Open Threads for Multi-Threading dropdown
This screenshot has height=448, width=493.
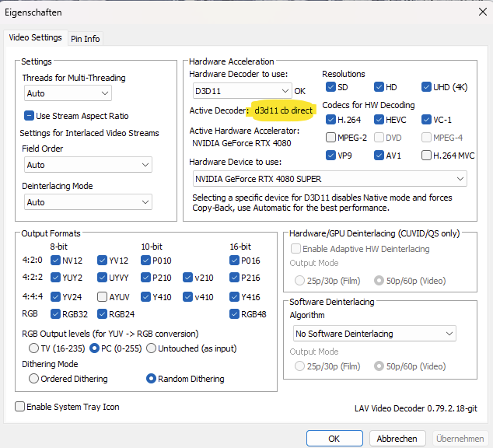(68, 93)
